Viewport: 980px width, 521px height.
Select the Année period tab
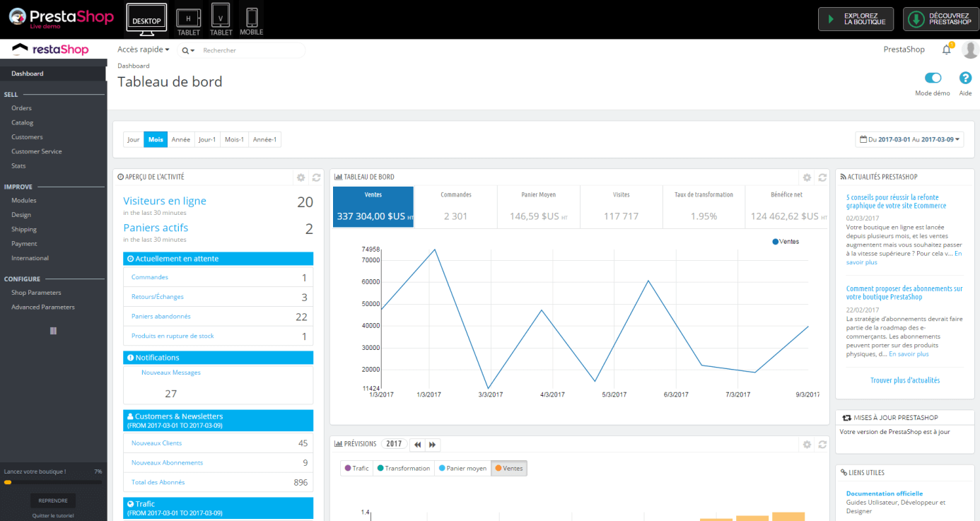tap(181, 140)
